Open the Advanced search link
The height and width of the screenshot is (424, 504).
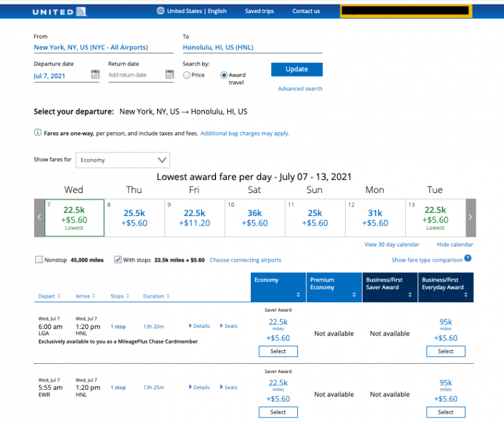point(300,89)
